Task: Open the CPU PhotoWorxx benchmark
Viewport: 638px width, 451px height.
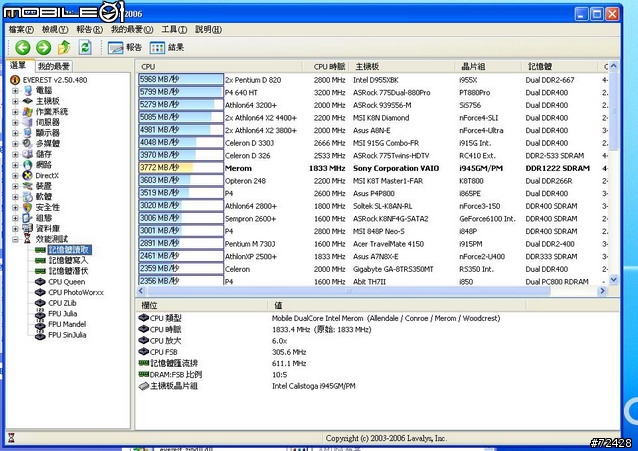Action: 69,292
